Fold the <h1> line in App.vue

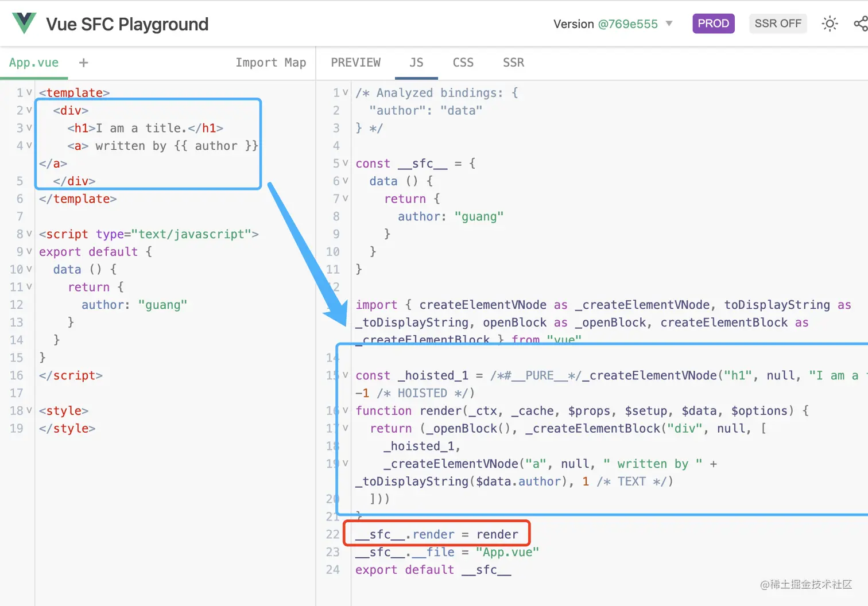(29, 128)
